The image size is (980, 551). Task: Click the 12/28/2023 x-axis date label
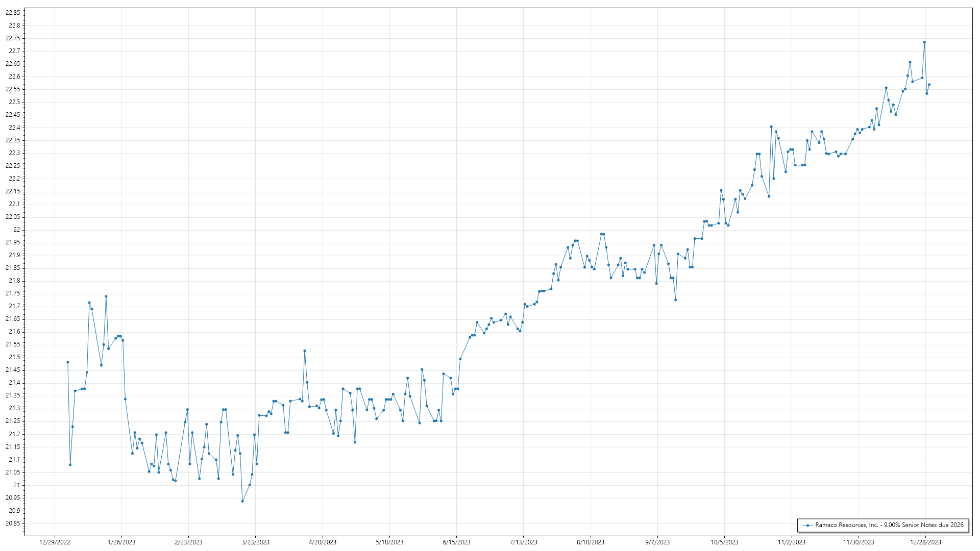pos(925,542)
